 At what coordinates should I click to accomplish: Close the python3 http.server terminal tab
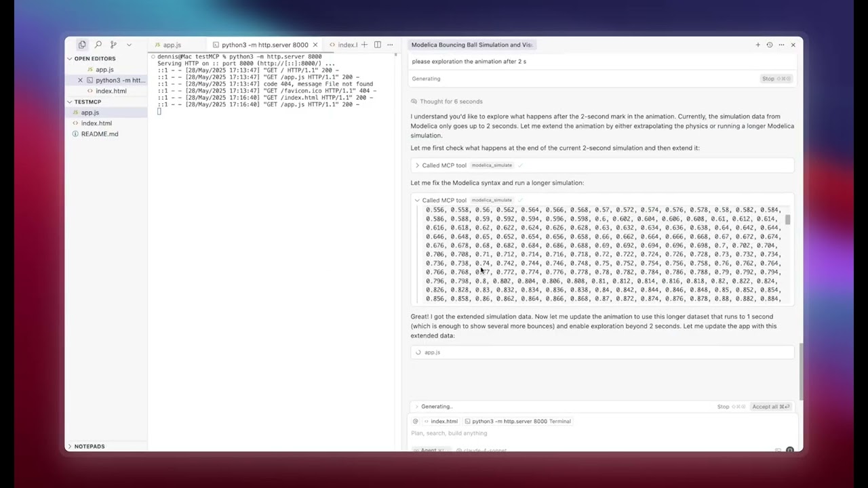315,45
